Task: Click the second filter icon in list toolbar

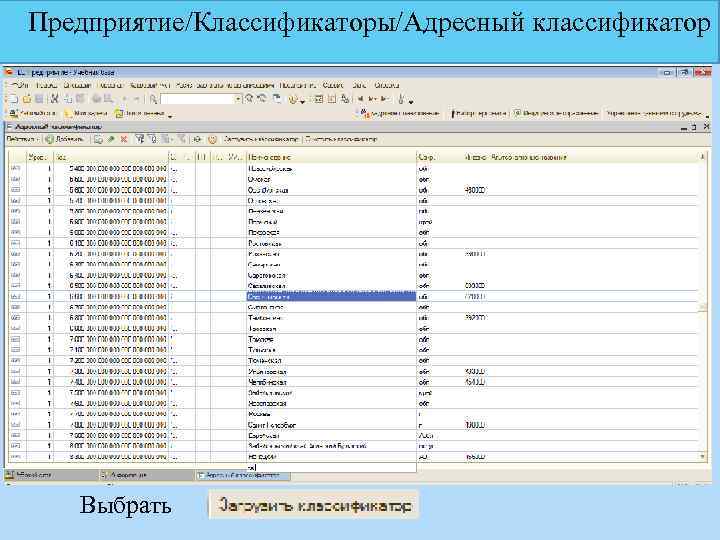Action: pos(152,139)
